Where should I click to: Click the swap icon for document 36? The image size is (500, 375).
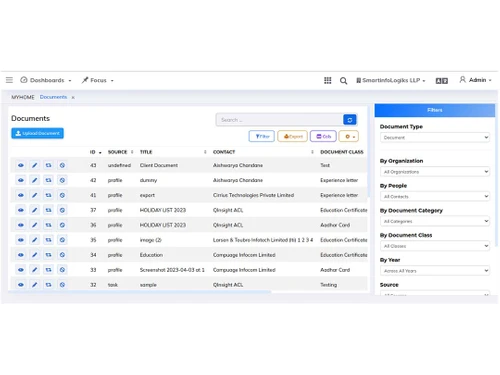pos(48,225)
